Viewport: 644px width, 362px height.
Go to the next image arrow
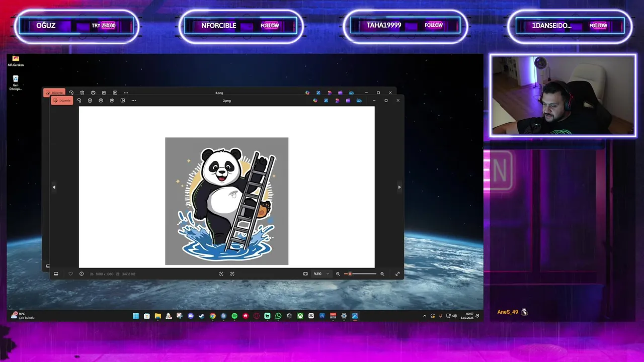coord(399,187)
